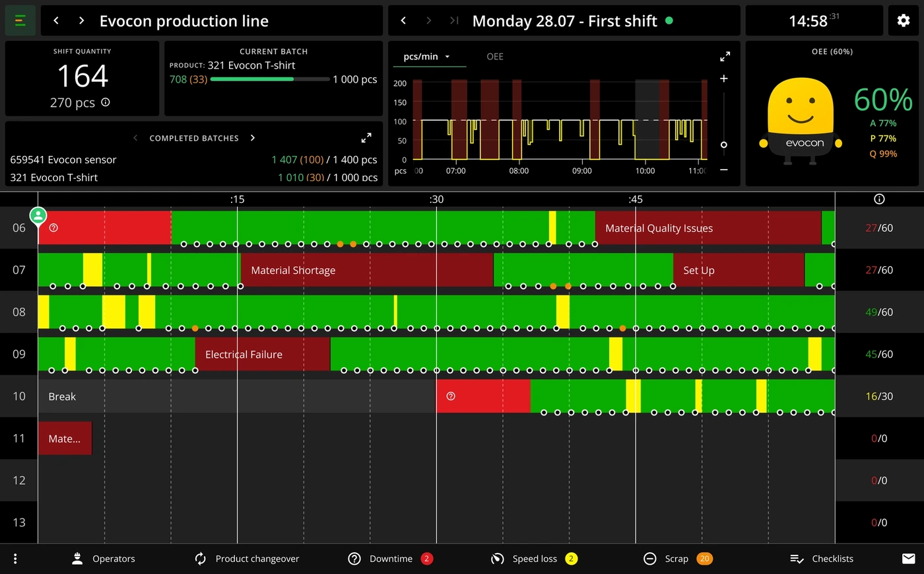Open the pcs/min dropdown

(426, 57)
